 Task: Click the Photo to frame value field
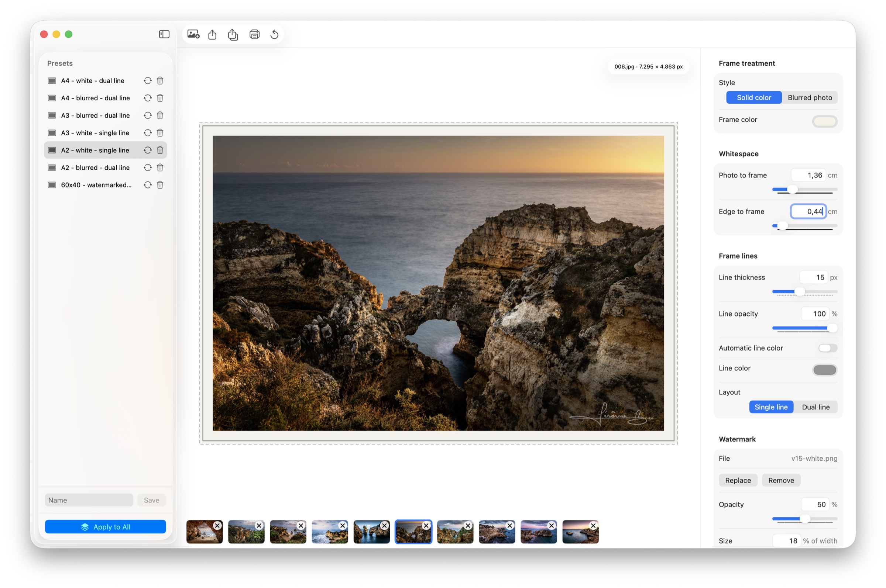coord(808,175)
